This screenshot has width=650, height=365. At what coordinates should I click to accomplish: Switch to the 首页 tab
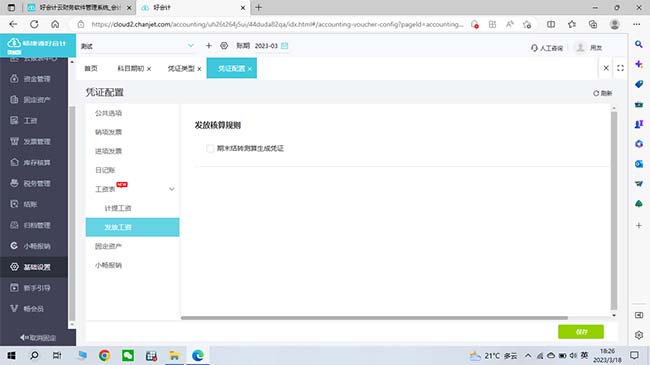coord(91,68)
